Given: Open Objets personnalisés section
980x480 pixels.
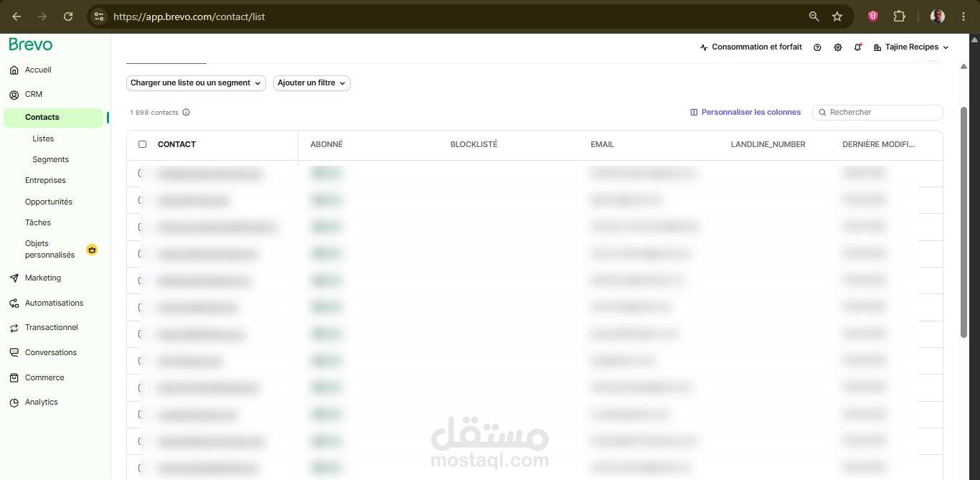Looking at the screenshot, I should pyautogui.click(x=50, y=249).
